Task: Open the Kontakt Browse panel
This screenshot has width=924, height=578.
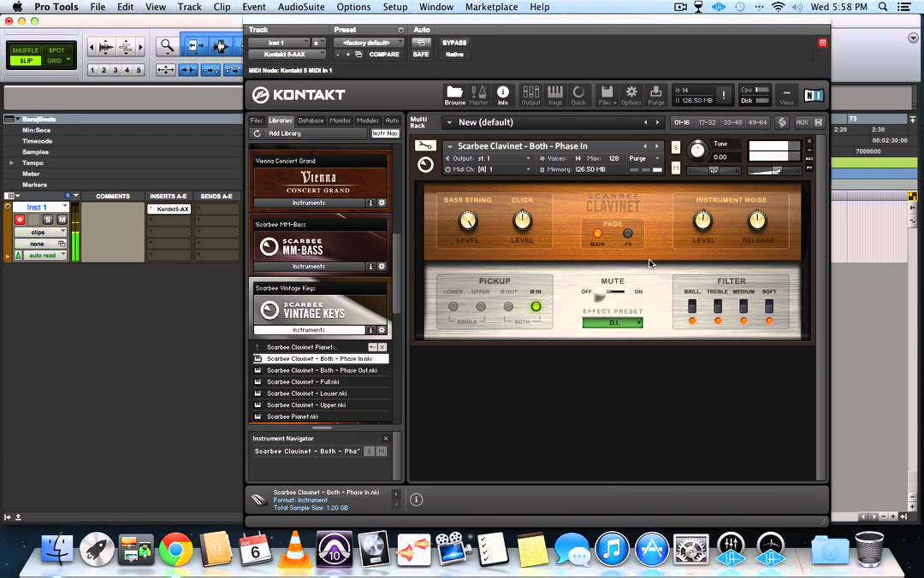Action: (x=454, y=95)
